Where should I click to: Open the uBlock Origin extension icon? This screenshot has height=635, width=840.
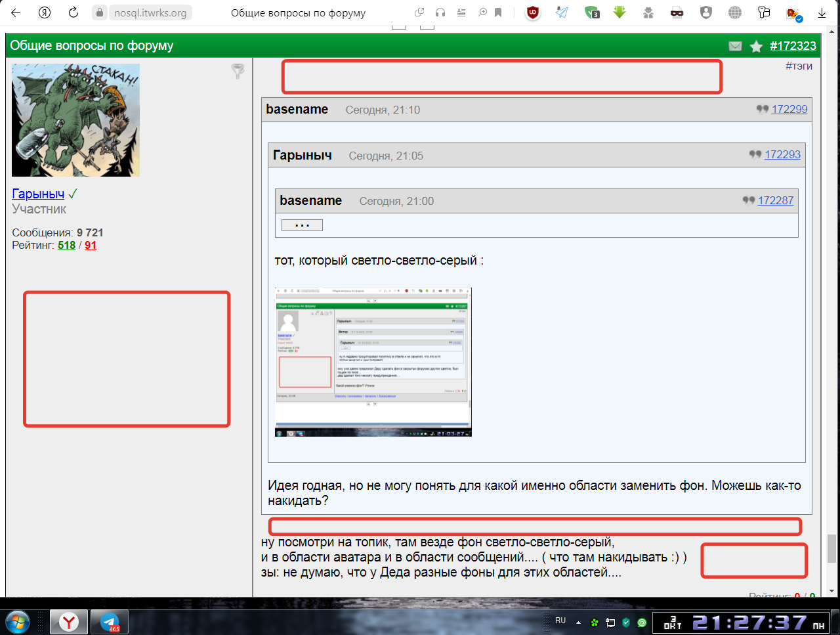click(533, 12)
